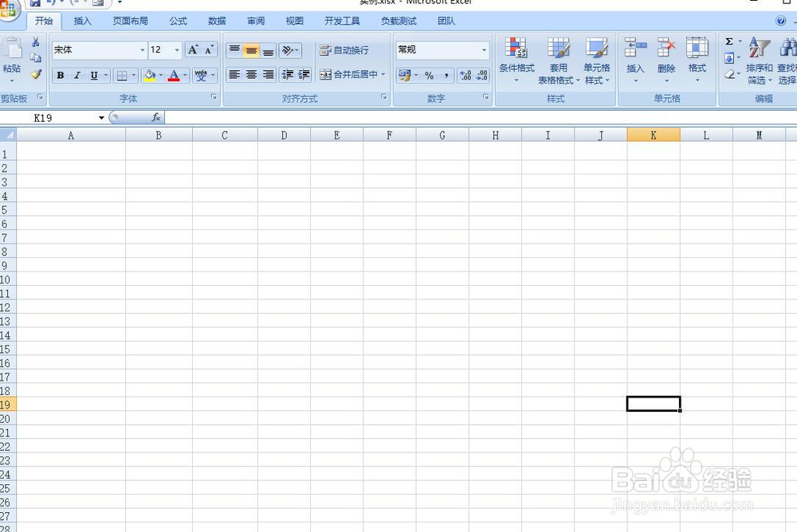The height and width of the screenshot is (532, 797).
Task: Apply comma style
Action: (446, 75)
